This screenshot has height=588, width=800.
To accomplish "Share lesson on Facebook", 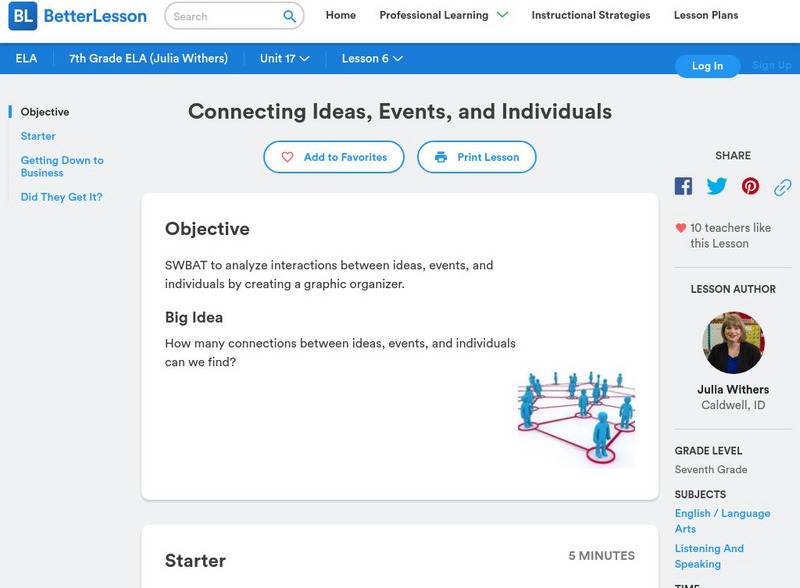I will tap(683, 186).
